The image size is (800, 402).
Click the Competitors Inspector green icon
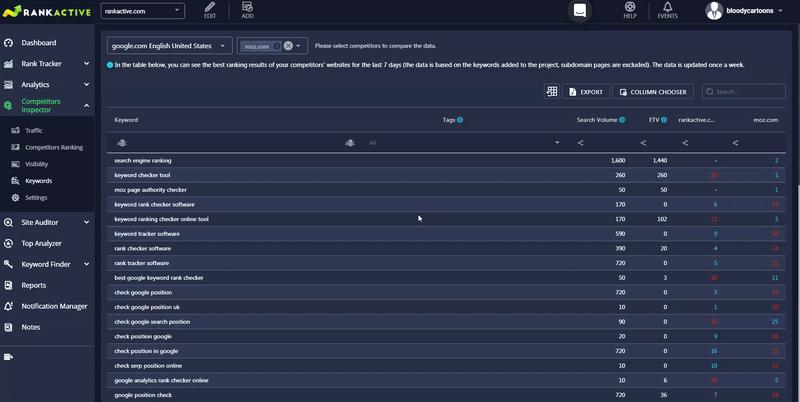[x=8, y=106]
